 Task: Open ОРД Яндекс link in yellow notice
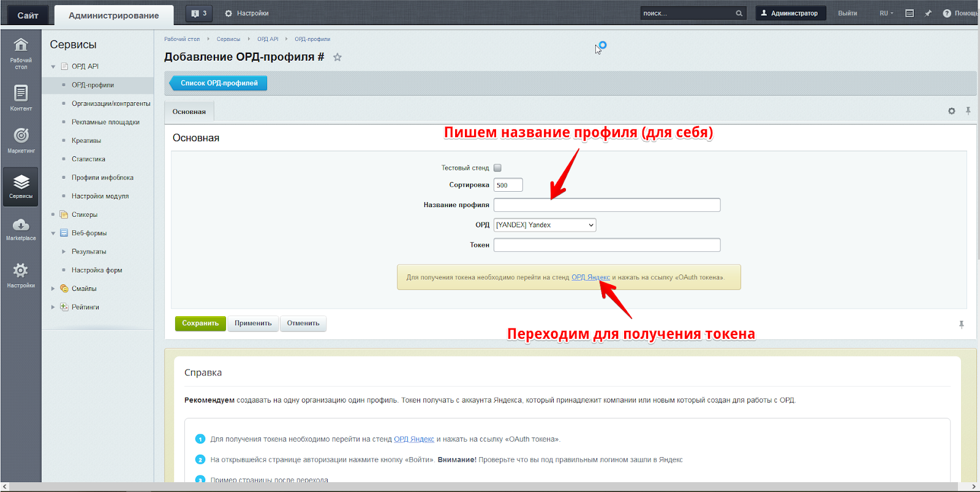point(590,278)
